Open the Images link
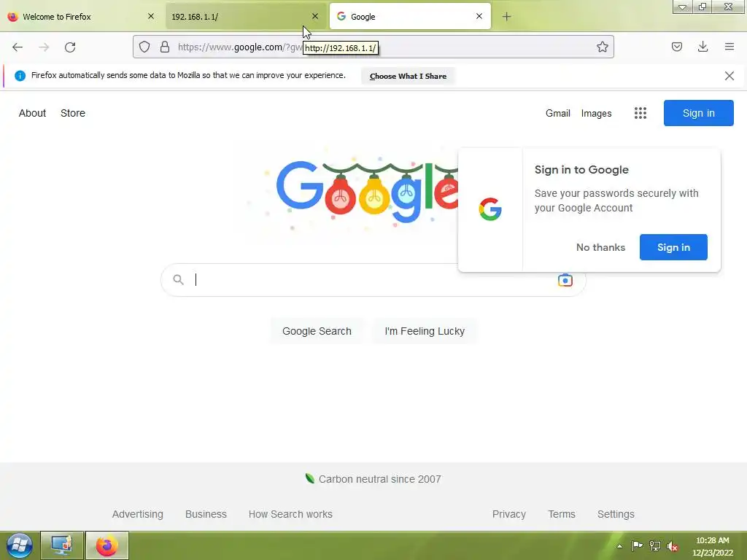The image size is (747, 560). click(x=596, y=113)
